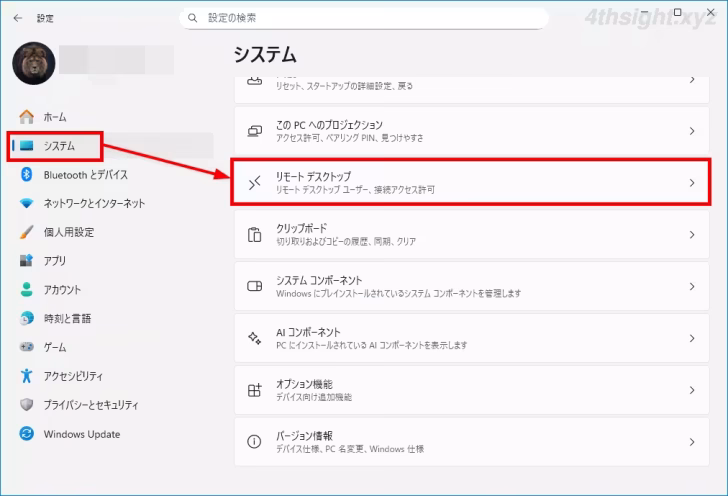Open ホーム in the sidebar
Image resolution: width=728 pixels, height=496 pixels.
click(55, 117)
